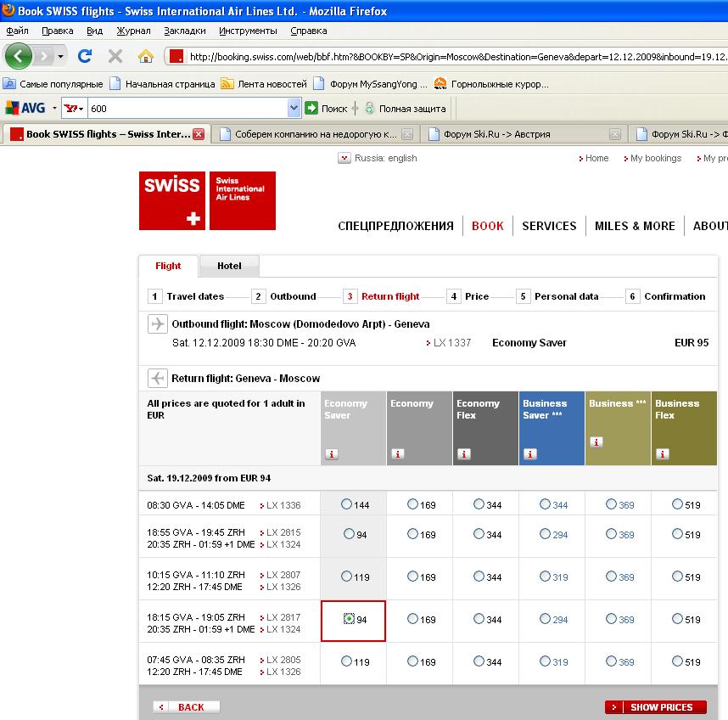This screenshot has height=720, width=728.
Task: Select Economy Saver 119 for 07:45 GVA flight
Action: pyautogui.click(x=346, y=661)
